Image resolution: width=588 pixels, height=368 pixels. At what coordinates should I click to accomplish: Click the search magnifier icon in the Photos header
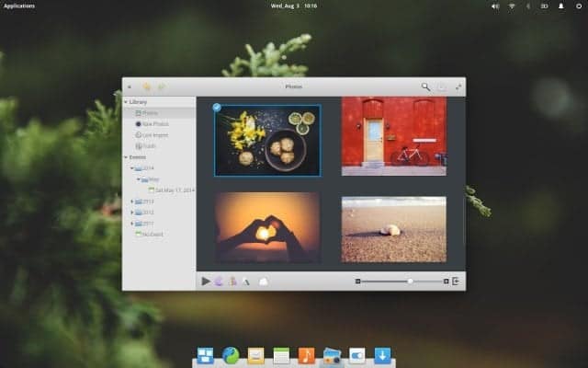tap(425, 86)
